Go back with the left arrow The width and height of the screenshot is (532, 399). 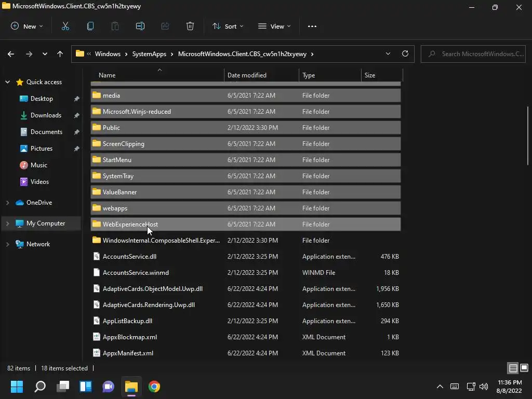11,54
